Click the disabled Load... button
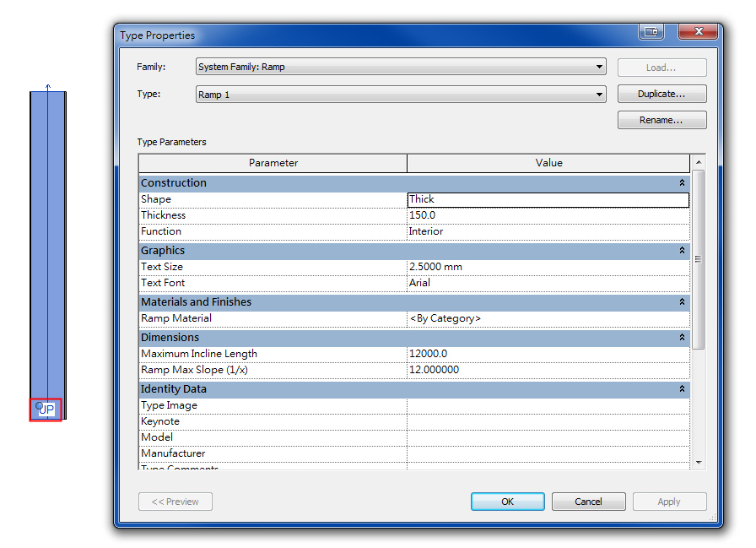 [x=661, y=68]
